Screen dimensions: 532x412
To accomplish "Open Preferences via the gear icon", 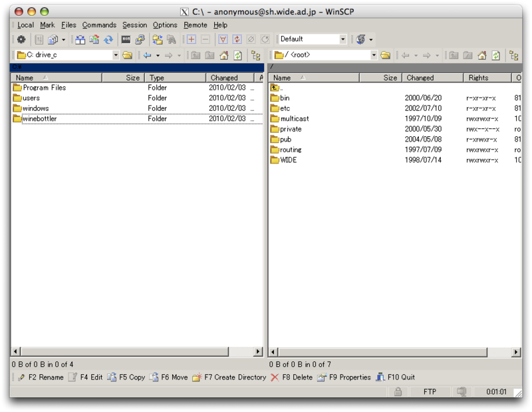I will [x=21, y=39].
